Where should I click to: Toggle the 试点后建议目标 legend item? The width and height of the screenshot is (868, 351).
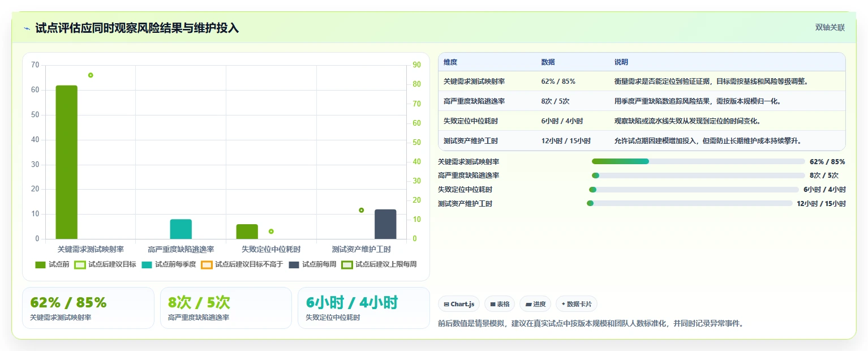[105, 264]
